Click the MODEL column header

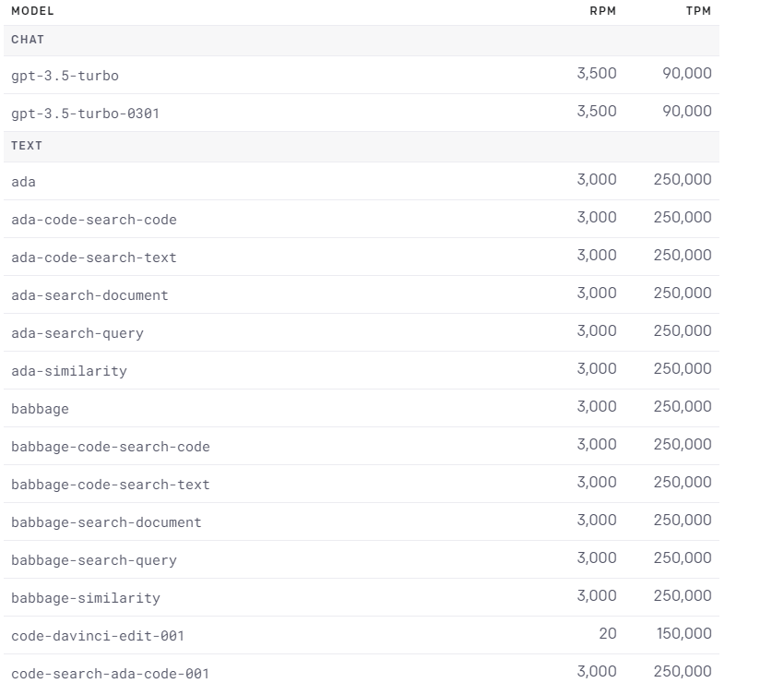click(32, 11)
